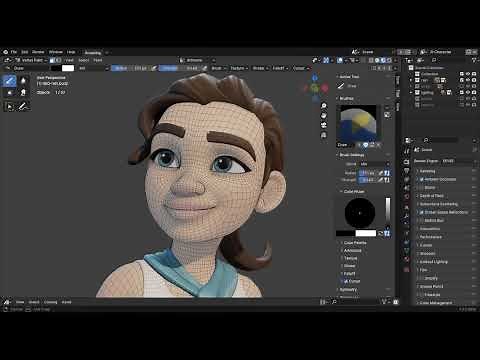Click the swap colors icon below the color wheel
The height and width of the screenshot is (360, 480).
coord(381,233)
